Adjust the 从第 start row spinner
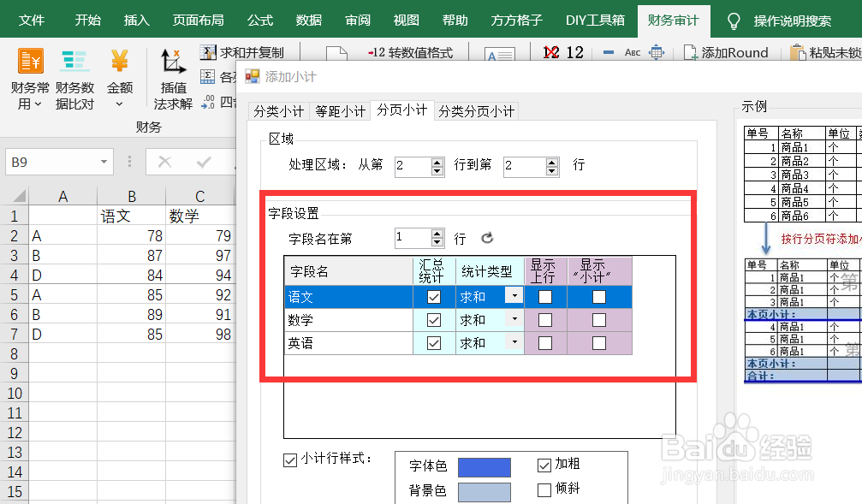 pyautogui.click(x=437, y=166)
